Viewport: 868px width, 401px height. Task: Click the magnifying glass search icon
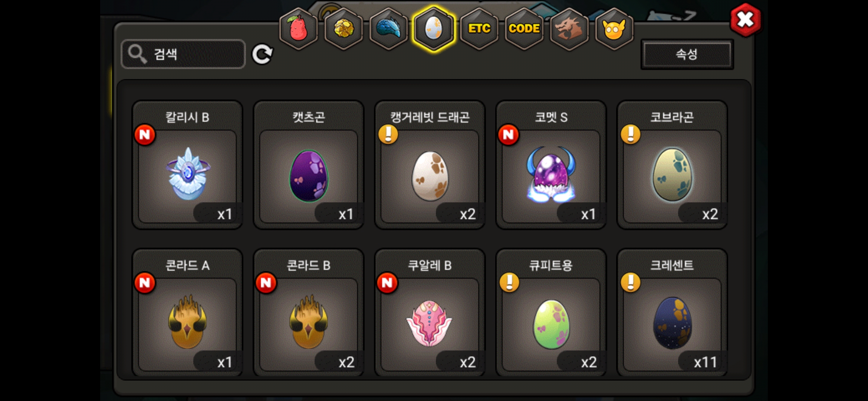pyautogui.click(x=137, y=55)
